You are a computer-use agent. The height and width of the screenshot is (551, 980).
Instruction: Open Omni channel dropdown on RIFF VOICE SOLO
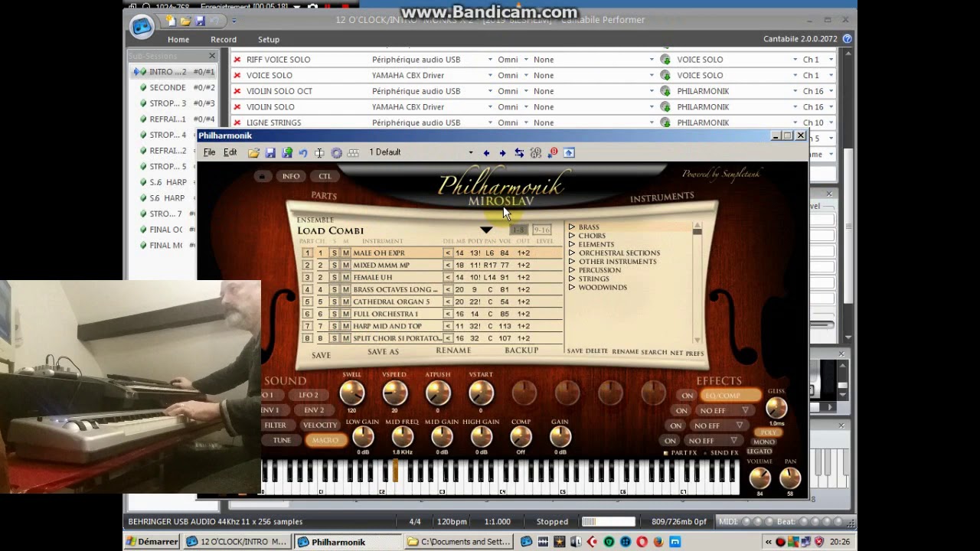pyautogui.click(x=525, y=60)
